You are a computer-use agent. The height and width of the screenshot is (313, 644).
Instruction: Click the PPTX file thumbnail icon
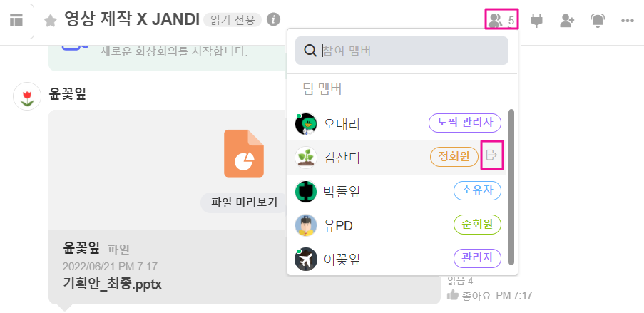click(x=243, y=153)
